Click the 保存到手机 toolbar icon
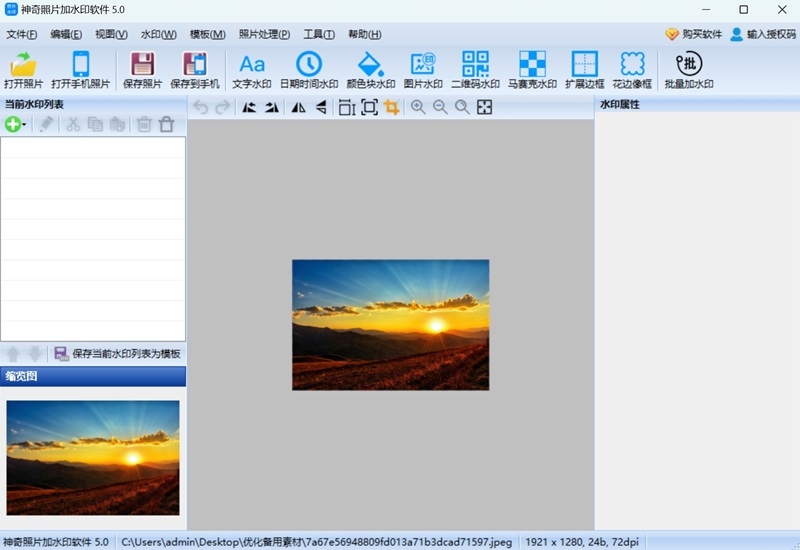This screenshot has width=800, height=550. [194, 70]
